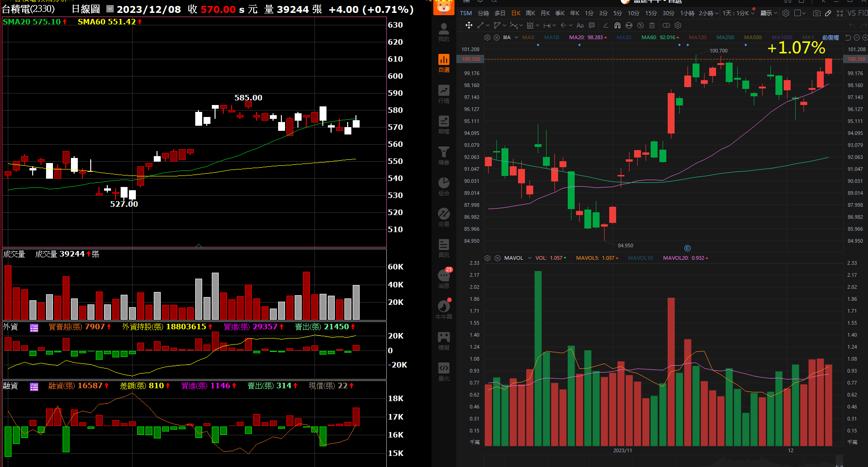Image resolution: width=868 pixels, height=467 pixels.
Task: Open the 量化 quant sidebar icon
Action: point(443,372)
